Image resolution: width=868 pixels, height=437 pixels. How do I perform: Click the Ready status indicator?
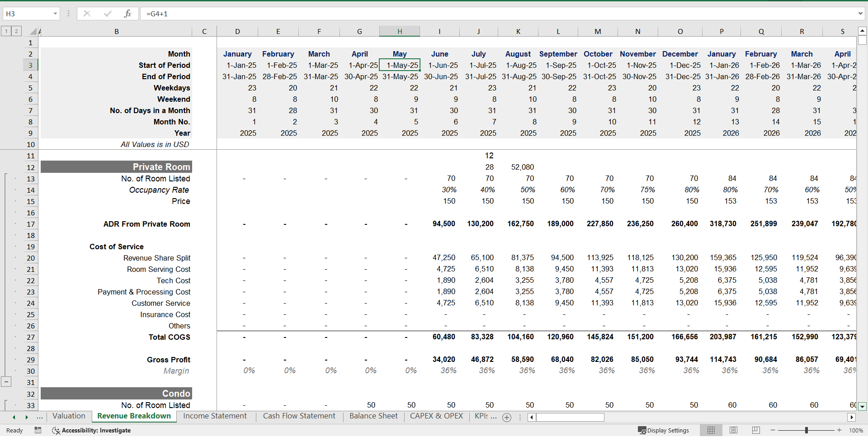tap(14, 430)
